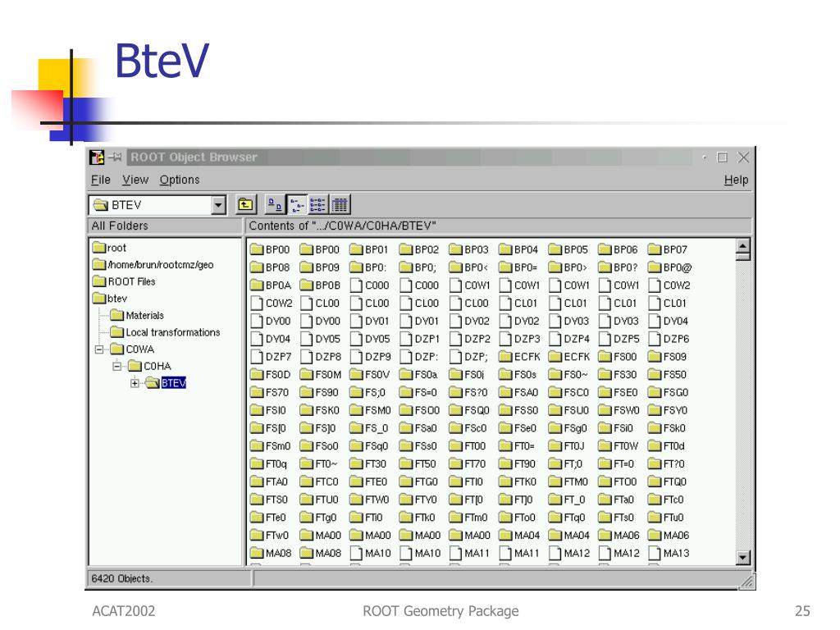Select the FS0D folder icon
The image size is (840, 630).
257,374
